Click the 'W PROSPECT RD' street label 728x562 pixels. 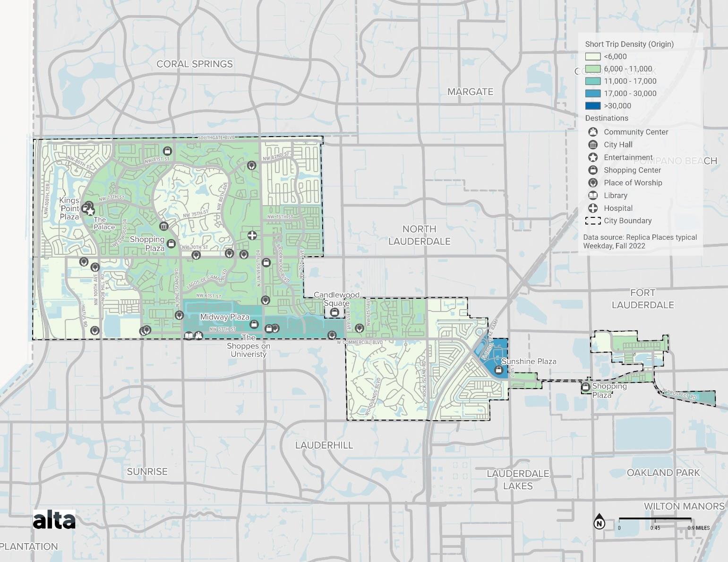click(679, 395)
